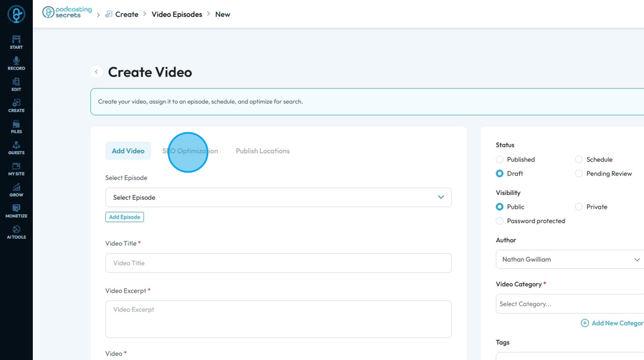This screenshot has width=644, height=360.
Task: Click the Podcasting Secrets header logo
Action: click(x=67, y=12)
